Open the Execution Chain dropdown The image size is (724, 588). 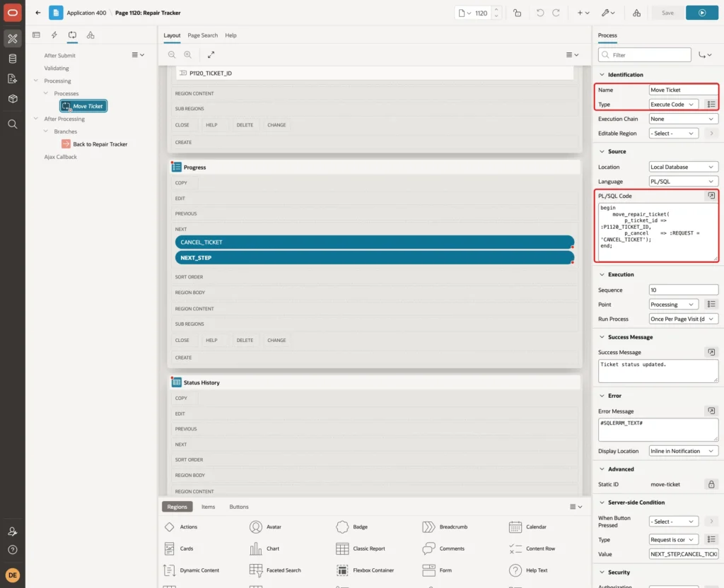point(684,119)
